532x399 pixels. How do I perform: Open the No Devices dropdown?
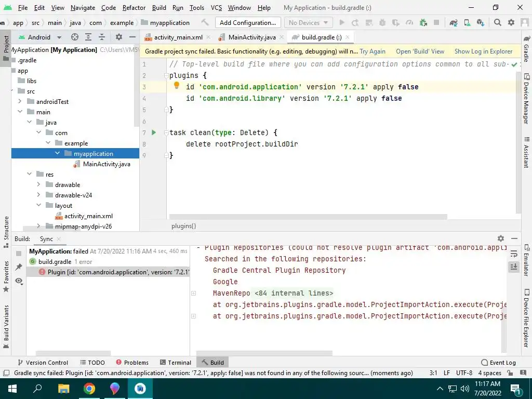(308, 22)
